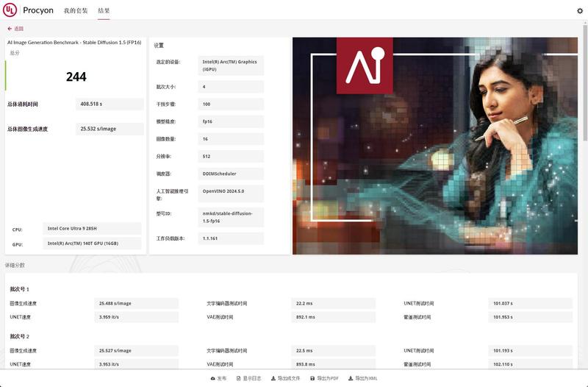Click batch 2 UNET time 101.193 s
Image resolution: width=588 pixels, height=387 pixels.
coord(530,351)
